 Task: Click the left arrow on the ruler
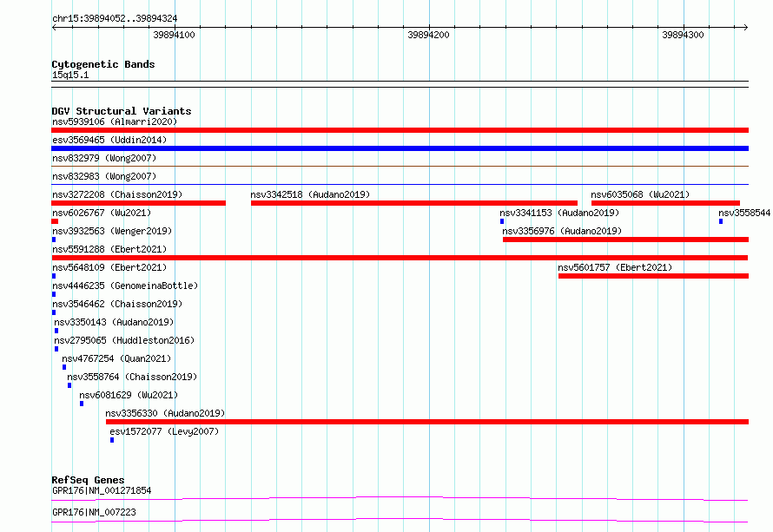[54, 27]
